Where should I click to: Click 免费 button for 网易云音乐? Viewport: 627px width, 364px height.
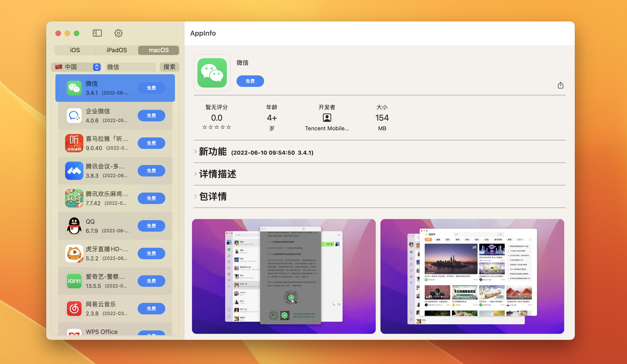pyautogui.click(x=151, y=309)
